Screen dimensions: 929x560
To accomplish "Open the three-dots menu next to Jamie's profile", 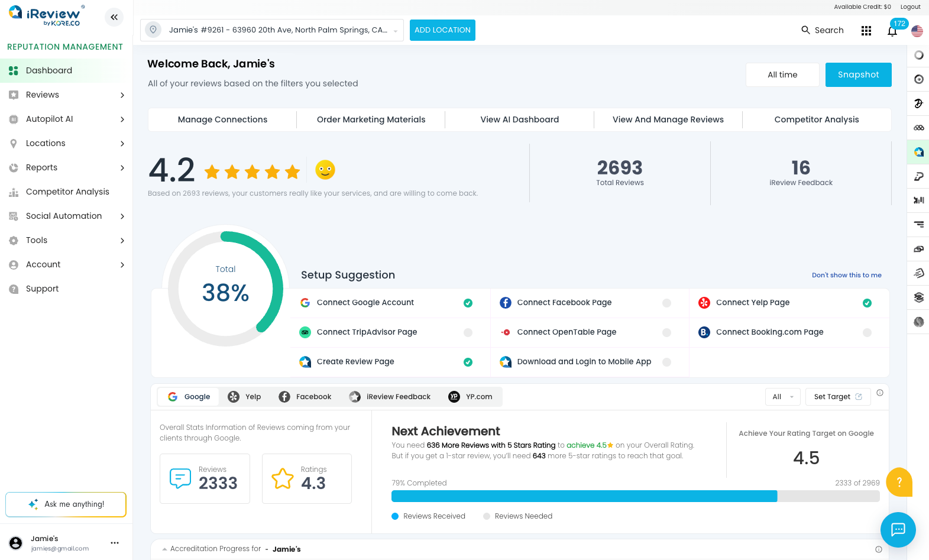I will pyautogui.click(x=115, y=543).
